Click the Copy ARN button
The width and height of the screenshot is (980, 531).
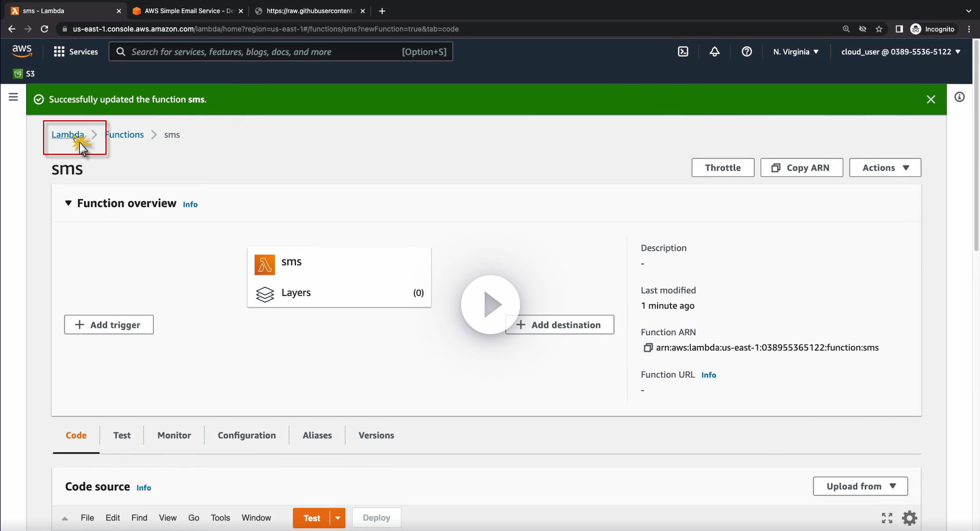click(801, 168)
